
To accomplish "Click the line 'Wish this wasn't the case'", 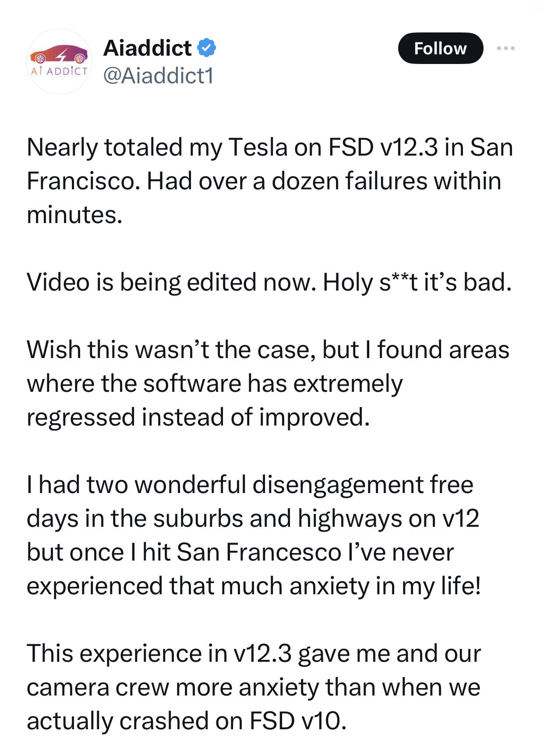I will pyautogui.click(x=268, y=350).
